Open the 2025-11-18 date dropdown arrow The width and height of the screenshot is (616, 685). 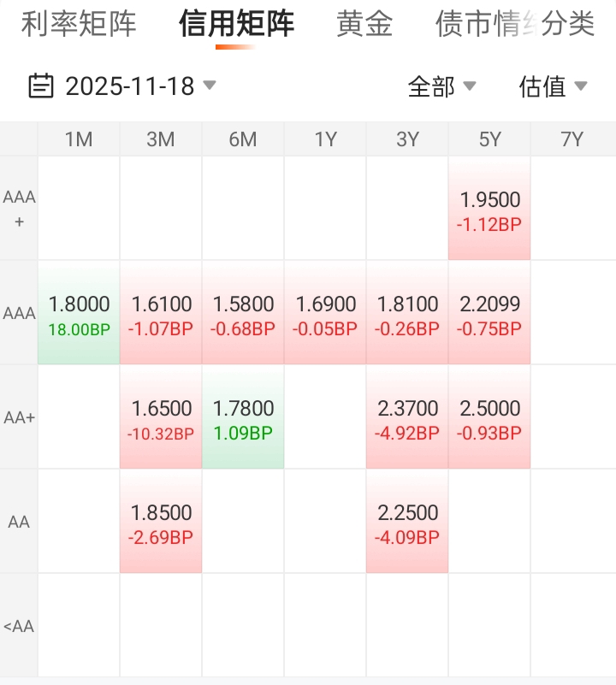click(x=210, y=86)
